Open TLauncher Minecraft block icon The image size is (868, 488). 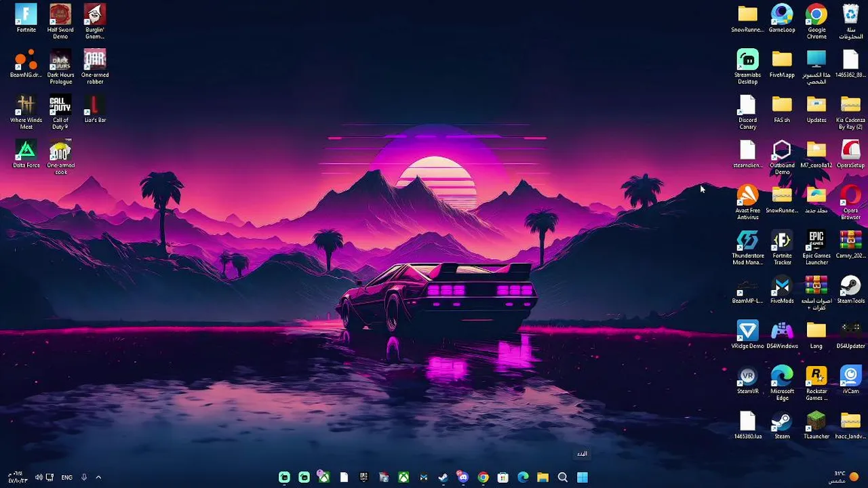[816, 425]
